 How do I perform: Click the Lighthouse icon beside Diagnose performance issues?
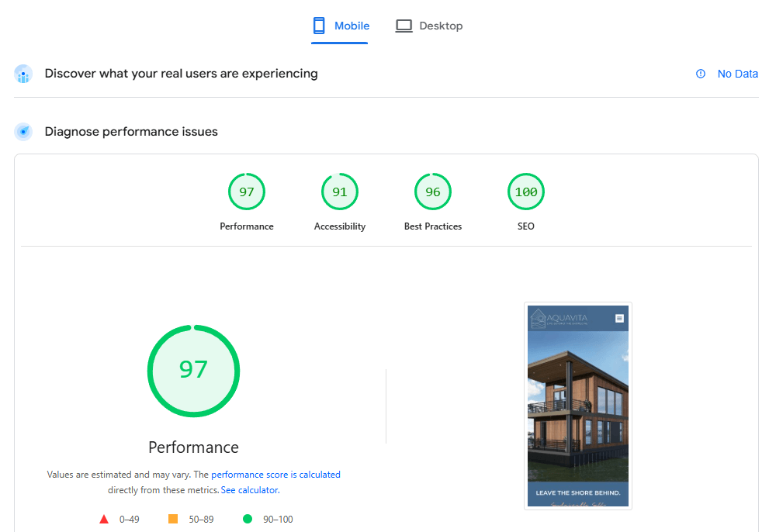point(23,131)
